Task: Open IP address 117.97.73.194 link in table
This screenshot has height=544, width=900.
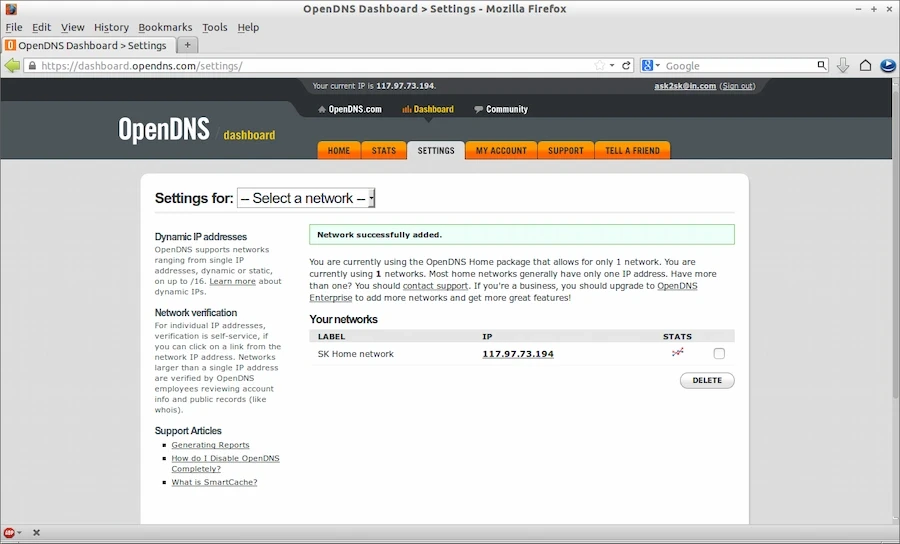Action: click(x=518, y=354)
